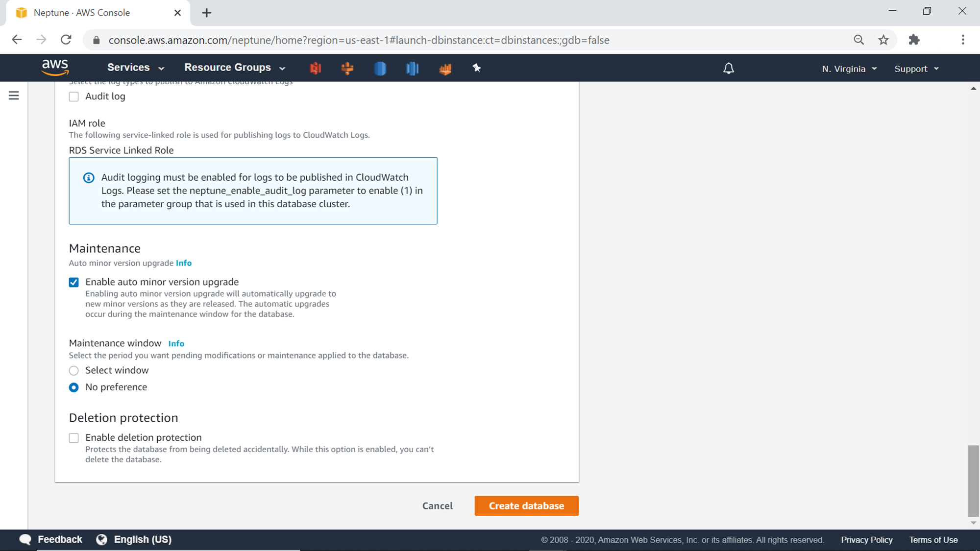Click the blue RDS cylinder shortcut icon
Viewport: 980px width, 551px height.
point(380,68)
